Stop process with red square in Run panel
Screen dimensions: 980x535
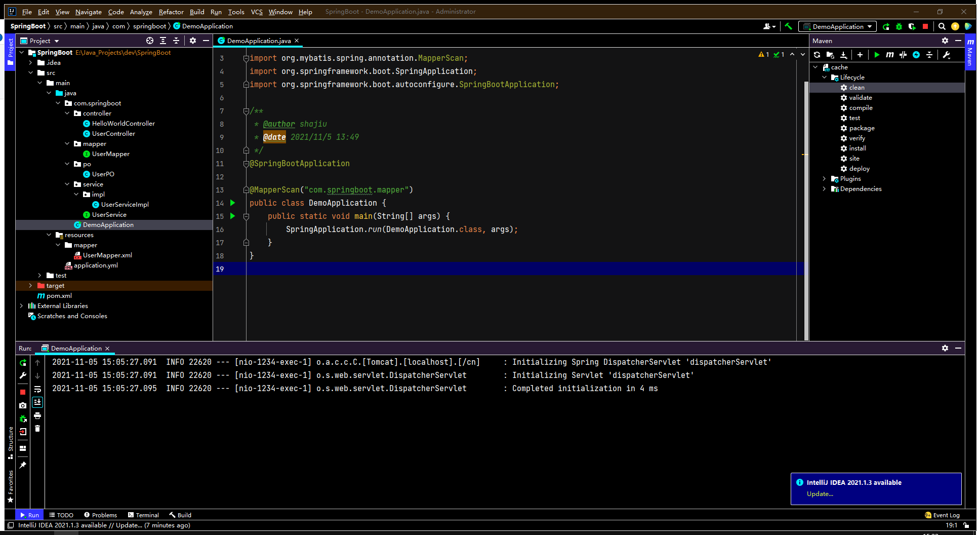point(23,392)
